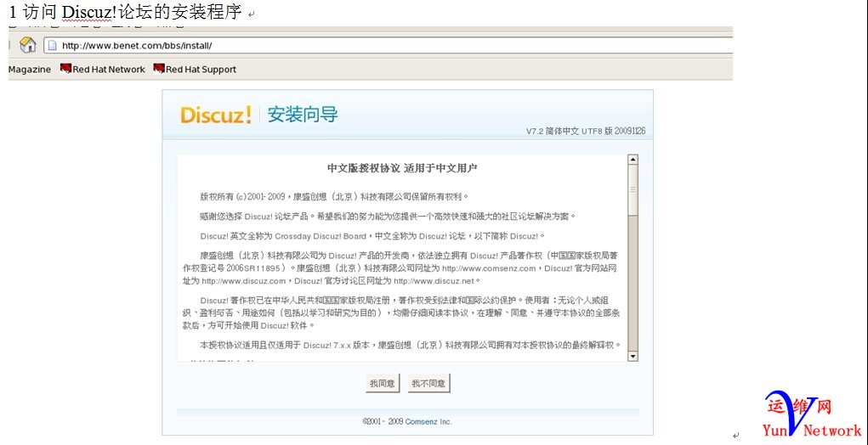Click the 我同意 agree button
The width and height of the screenshot is (868, 445).
point(383,383)
